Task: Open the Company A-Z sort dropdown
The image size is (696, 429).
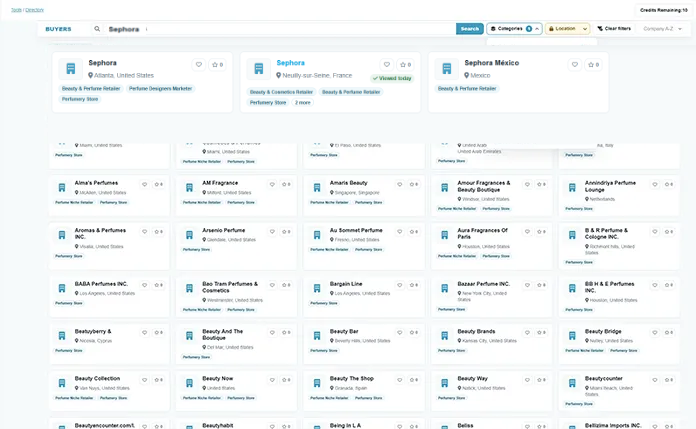Action: pos(662,29)
